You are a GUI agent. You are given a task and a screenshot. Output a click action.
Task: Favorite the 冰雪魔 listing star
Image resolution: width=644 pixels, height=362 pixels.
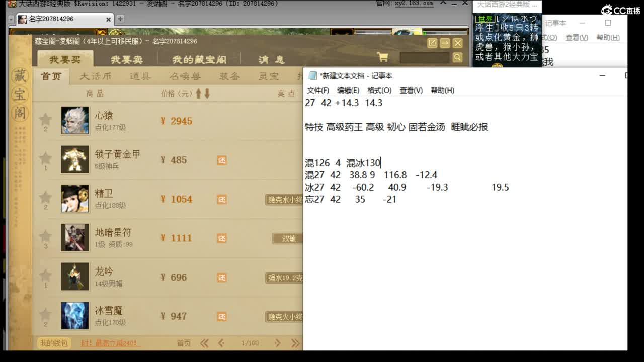pyautogui.click(x=46, y=314)
